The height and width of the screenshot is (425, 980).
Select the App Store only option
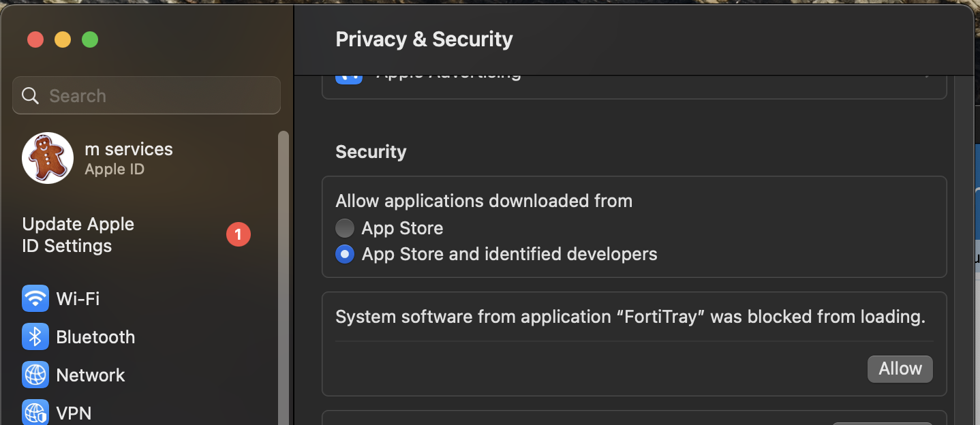345,228
